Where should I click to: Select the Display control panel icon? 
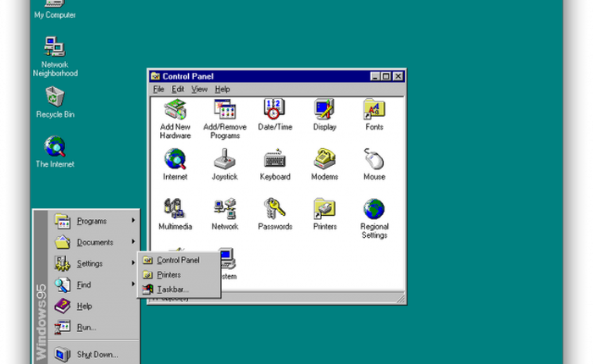tap(324, 110)
